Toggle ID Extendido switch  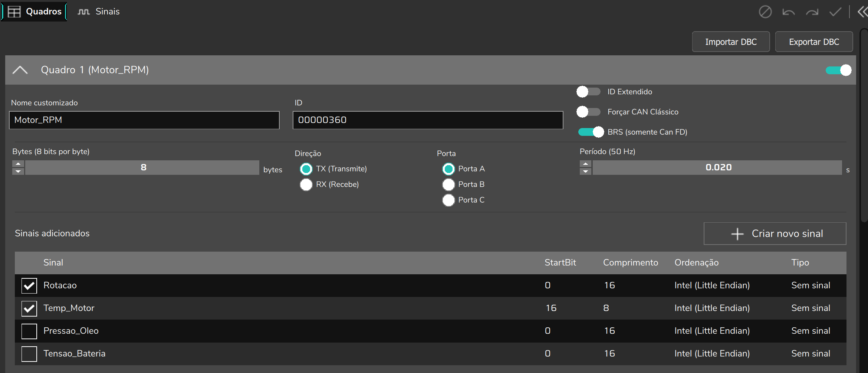point(589,92)
